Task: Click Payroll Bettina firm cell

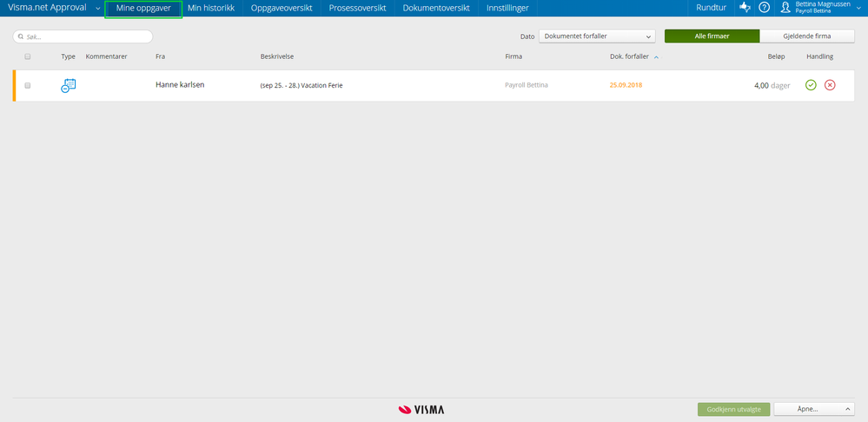Action: coord(527,85)
